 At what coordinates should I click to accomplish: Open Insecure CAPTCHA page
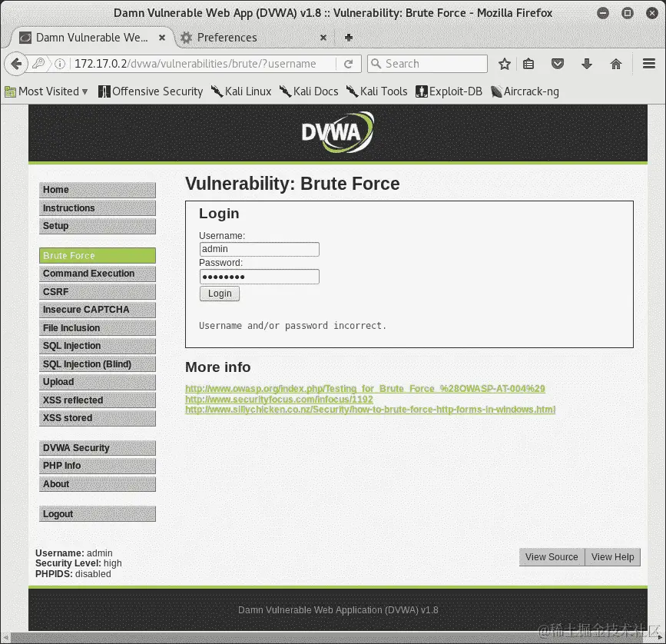[x=98, y=310]
